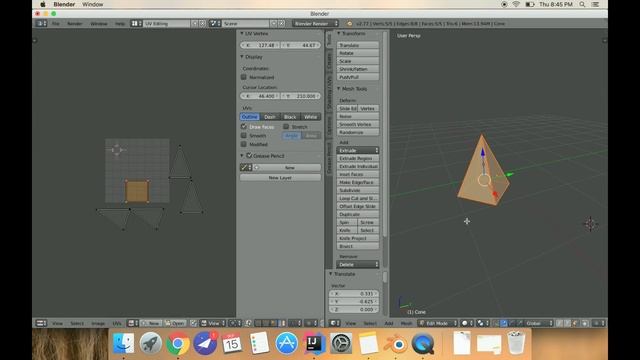Open the Edit Mode dropdown
This screenshot has width=640, height=360.
tap(437, 323)
